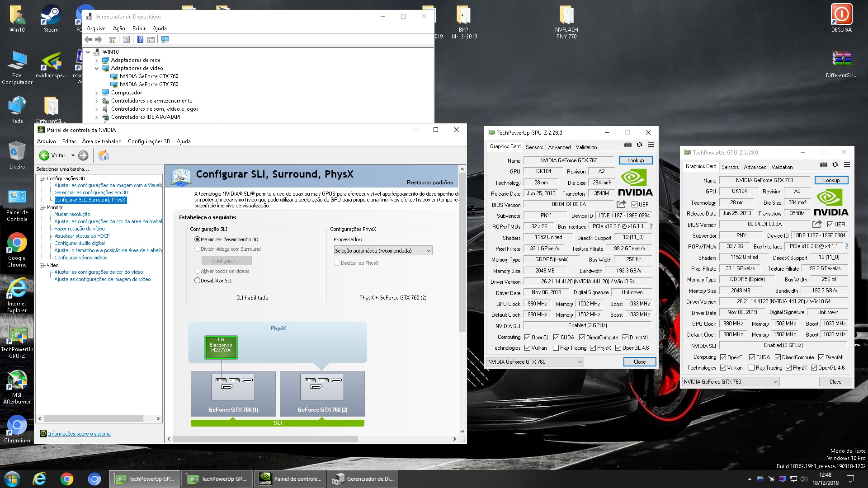
Task: Open hamburger menu in background GPU-Z window
Action: click(847, 164)
